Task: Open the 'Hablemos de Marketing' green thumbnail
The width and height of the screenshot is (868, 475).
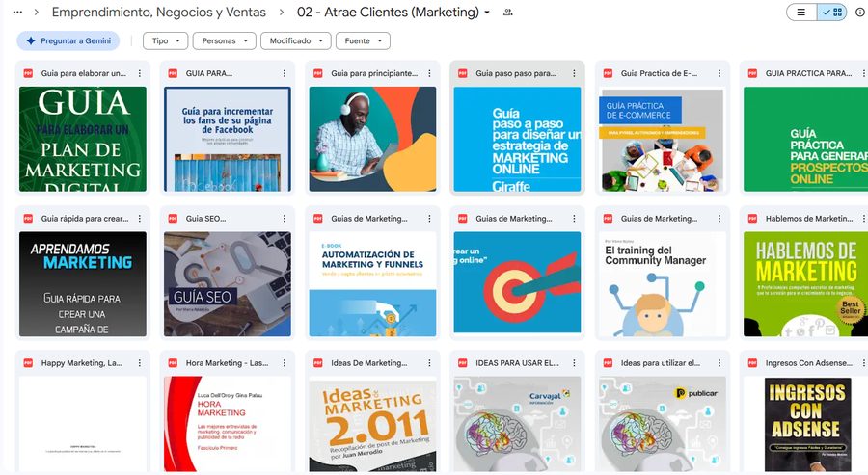Action: pyautogui.click(x=805, y=283)
